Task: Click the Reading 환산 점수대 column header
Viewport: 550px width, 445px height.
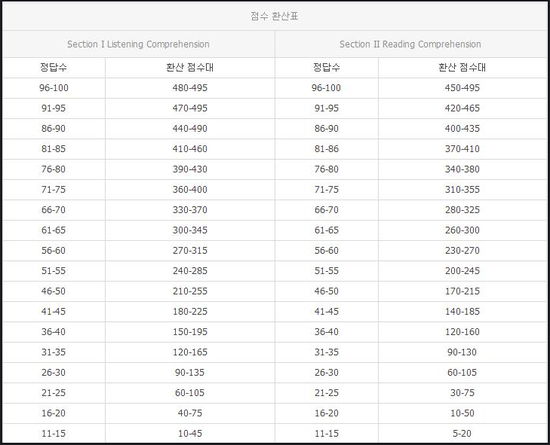Action: (462, 67)
